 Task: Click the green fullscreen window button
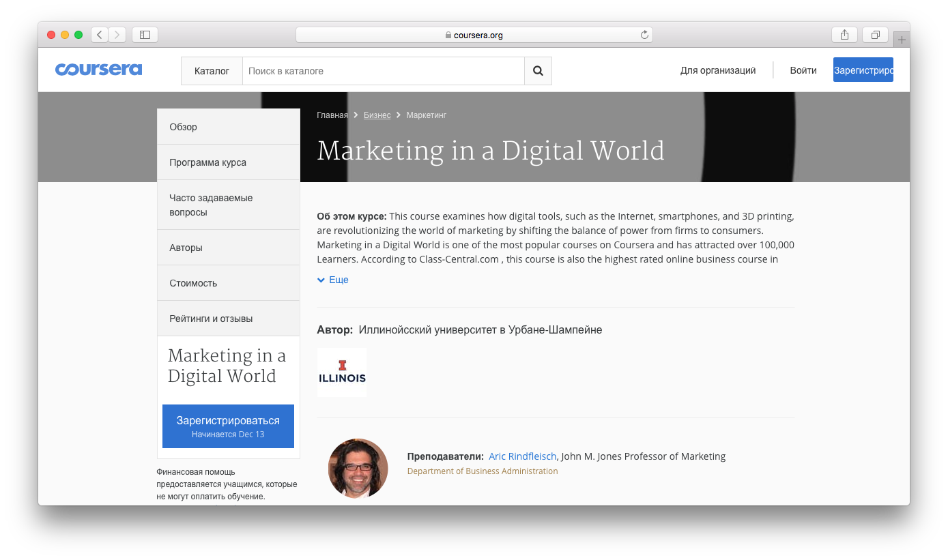[78, 35]
